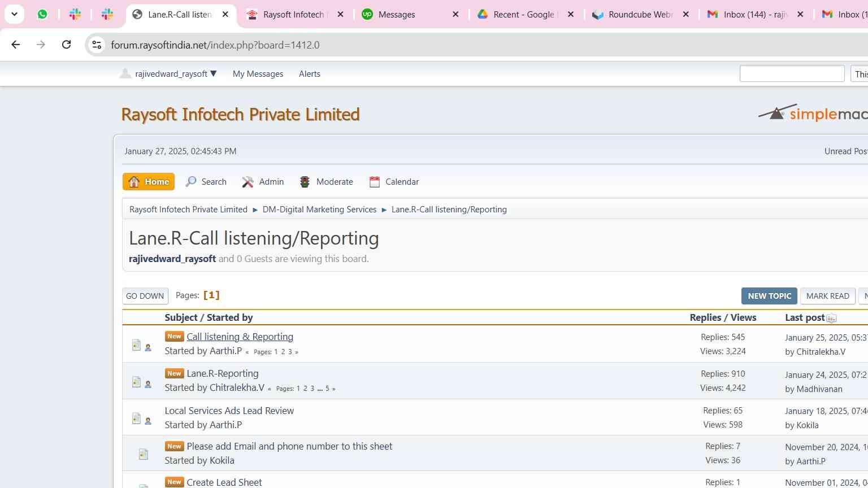Viewport: 868px width, 488px height.
Task: Close the Messages tab
Action: click(455, 14)
